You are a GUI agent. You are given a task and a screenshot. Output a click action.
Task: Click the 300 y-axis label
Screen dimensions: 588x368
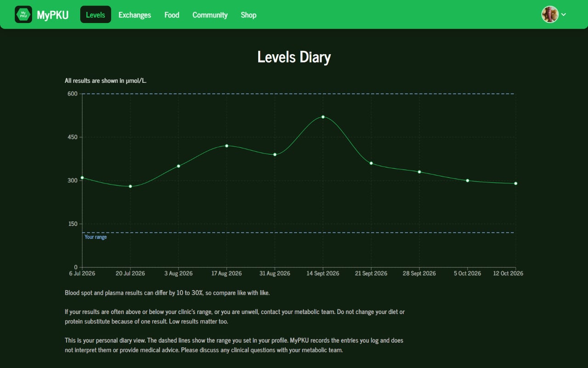click(x=73, y=180)
